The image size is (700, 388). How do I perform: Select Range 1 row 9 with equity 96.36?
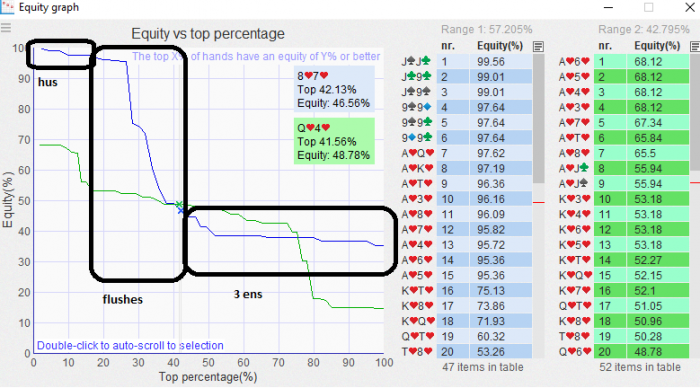pos(466,184)
